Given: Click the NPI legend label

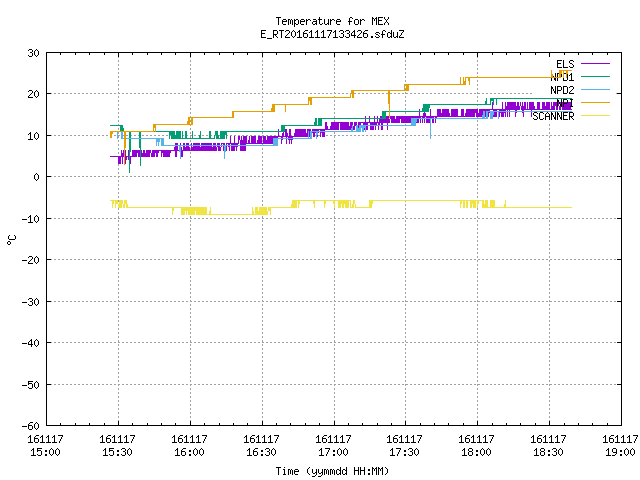Looking at the screenshot, I should tap(565, 103).
